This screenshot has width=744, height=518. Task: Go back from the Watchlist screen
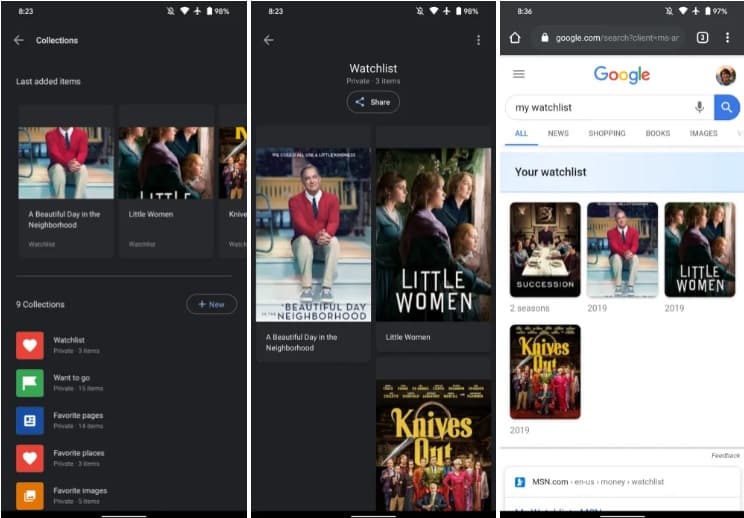269,40
